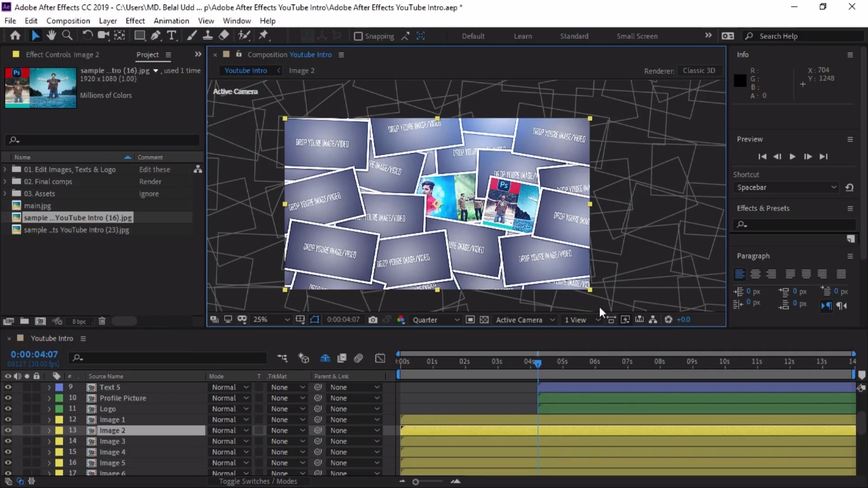Switch to the Project panel tab

[x=147, y=55]
